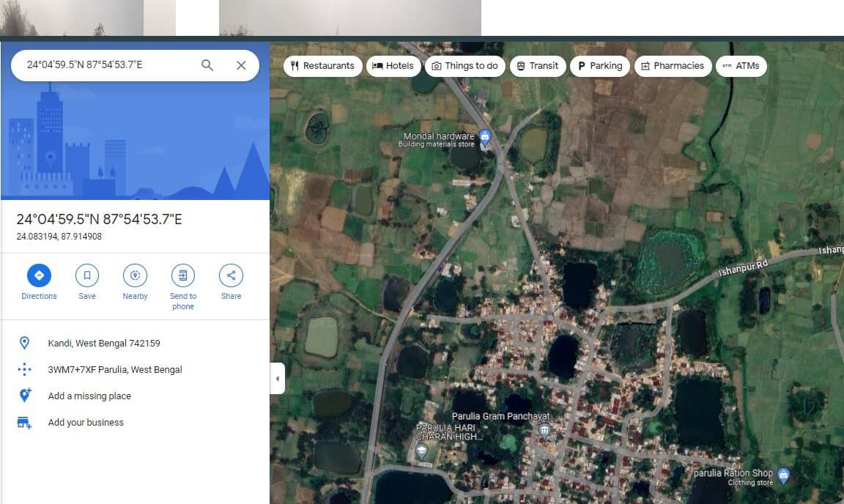This screenshot has height=504, width=844.
Task: Click the add business storefront icon
Action: [24, 422]
